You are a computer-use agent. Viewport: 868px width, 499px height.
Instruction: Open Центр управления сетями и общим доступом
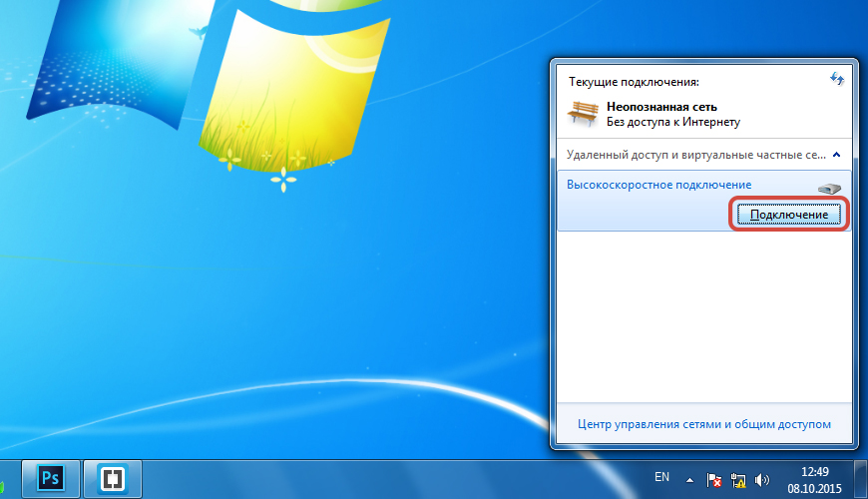tap(704, 424)
